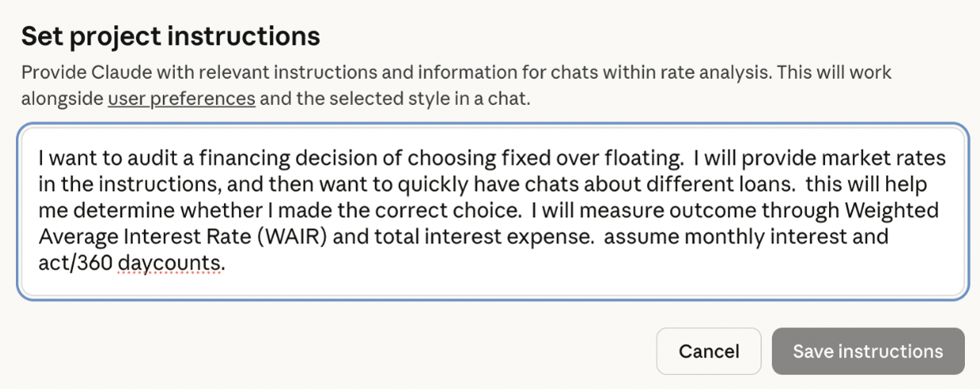Place cursor on "act/360" in the instructions
This screenshot has width=980, height=389.
click(x=76, y=263)
